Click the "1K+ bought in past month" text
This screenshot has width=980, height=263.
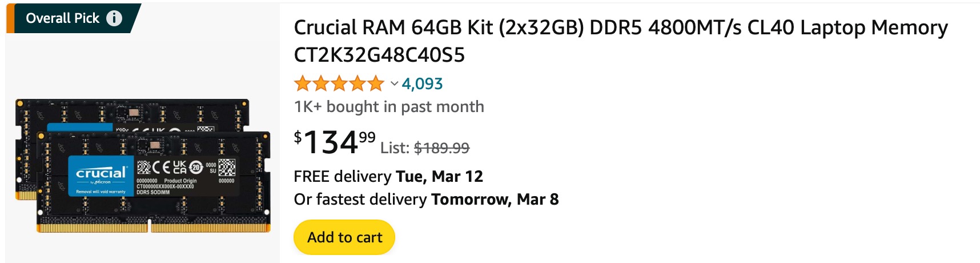[x=389, y=107]
